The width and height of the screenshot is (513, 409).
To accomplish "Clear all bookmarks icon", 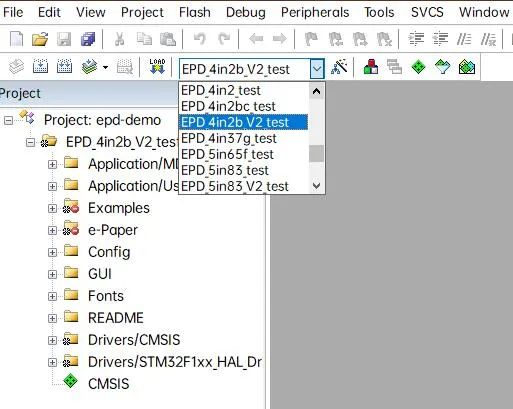I will (384, 39).
